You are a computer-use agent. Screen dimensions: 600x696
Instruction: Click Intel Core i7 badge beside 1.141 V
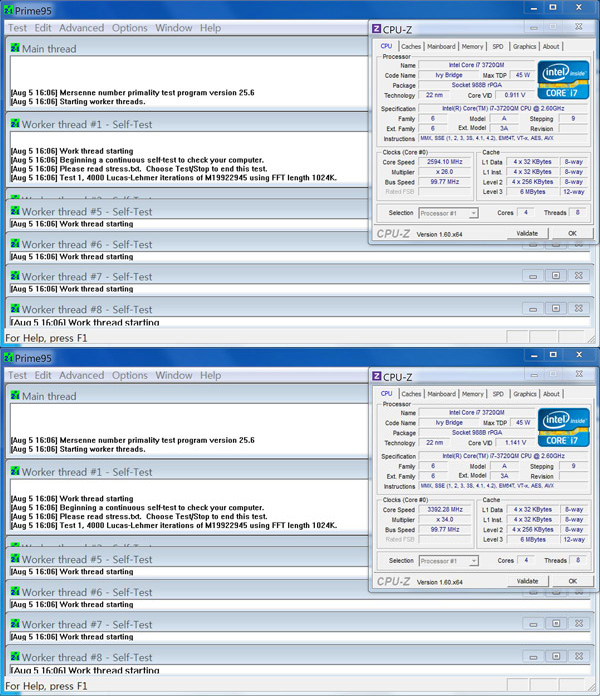564,427
